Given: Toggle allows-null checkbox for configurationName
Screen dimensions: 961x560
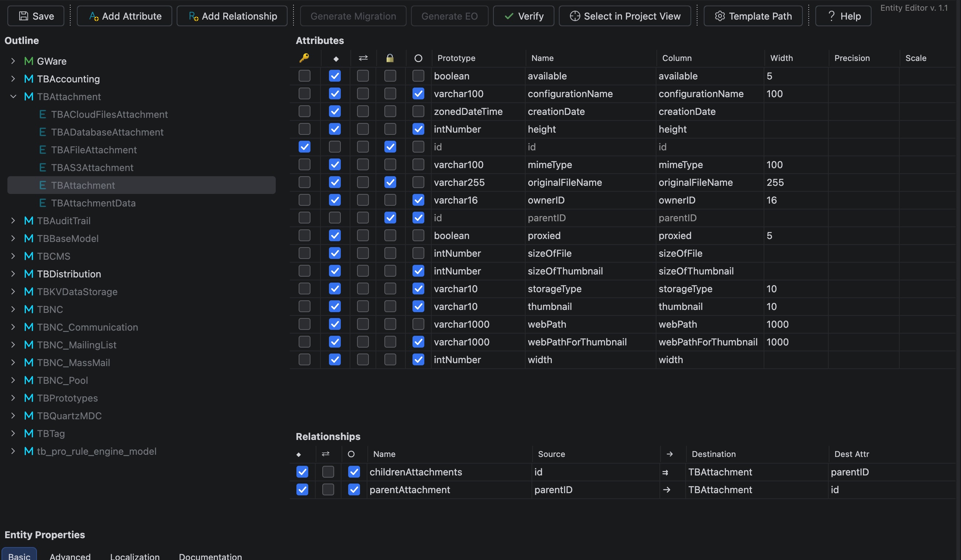Looking at the screenshot, I should point(418,94).
